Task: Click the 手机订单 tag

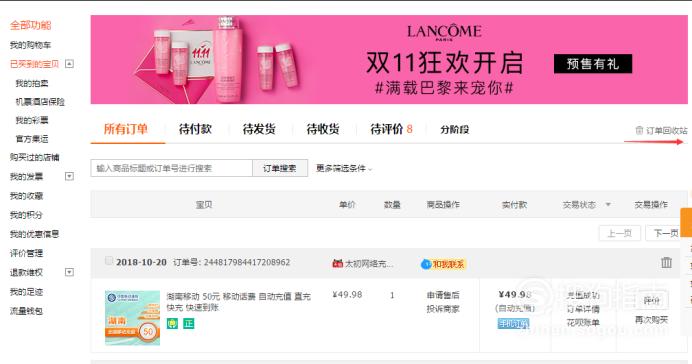Action: (514, 323)
